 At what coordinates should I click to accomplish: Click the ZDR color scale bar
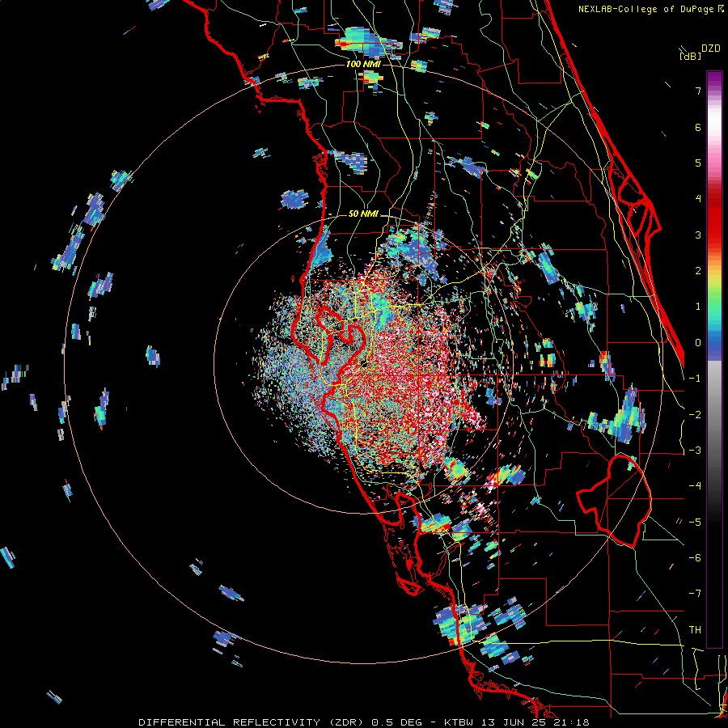714,359
